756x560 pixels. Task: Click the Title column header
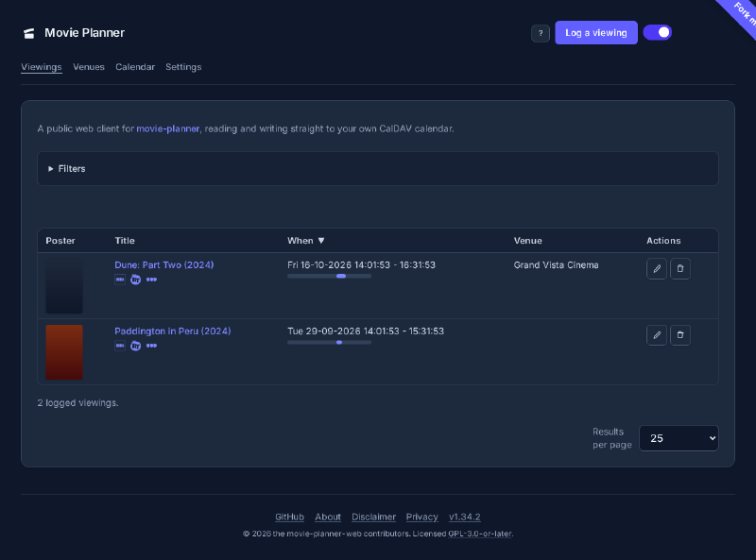125,241
